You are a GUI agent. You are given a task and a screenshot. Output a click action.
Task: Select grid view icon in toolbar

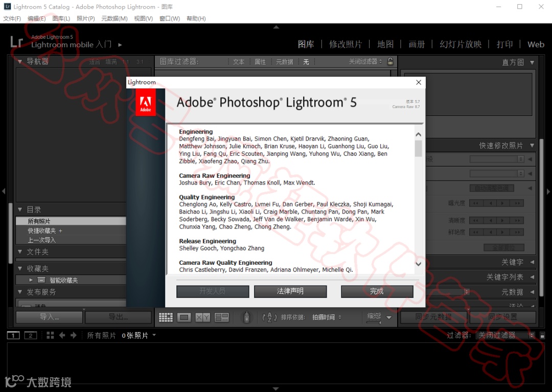[166, 317]
